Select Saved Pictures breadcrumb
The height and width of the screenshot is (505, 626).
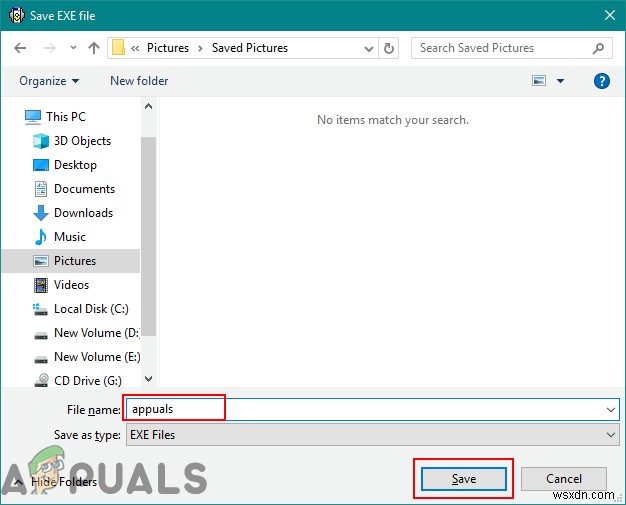tap(250, 48)
